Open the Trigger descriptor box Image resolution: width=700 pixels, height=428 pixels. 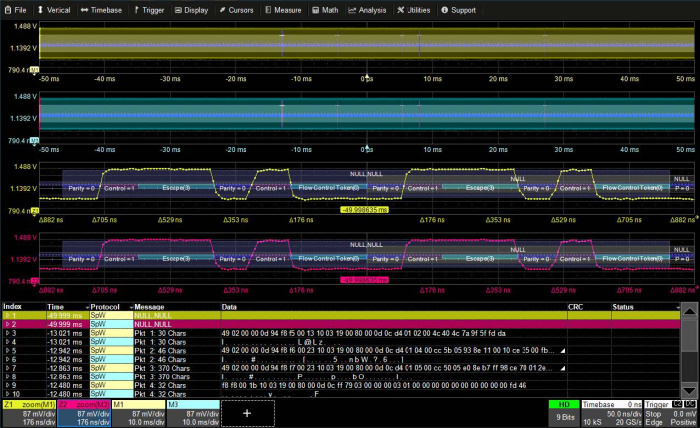click(x=672, y=412)
